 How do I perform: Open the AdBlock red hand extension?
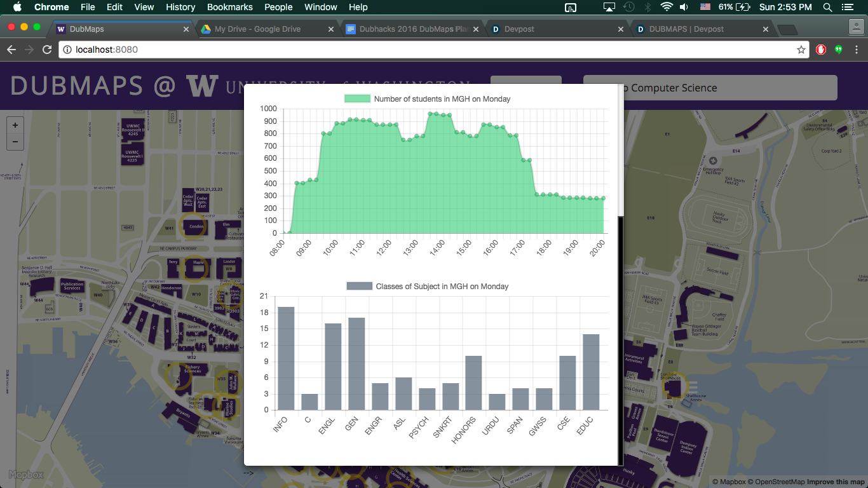pos(821,50)
